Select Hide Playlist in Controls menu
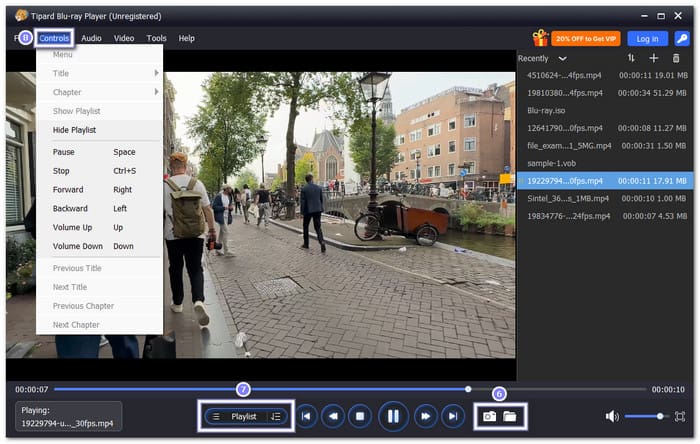The image size is (700, 444). coord(100,130)
